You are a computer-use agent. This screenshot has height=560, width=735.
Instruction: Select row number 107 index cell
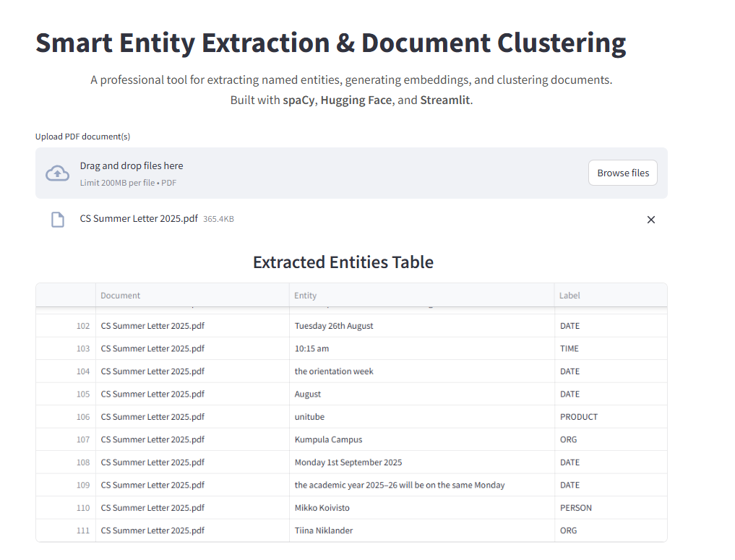pyautogui.click(x=66, y=439)
